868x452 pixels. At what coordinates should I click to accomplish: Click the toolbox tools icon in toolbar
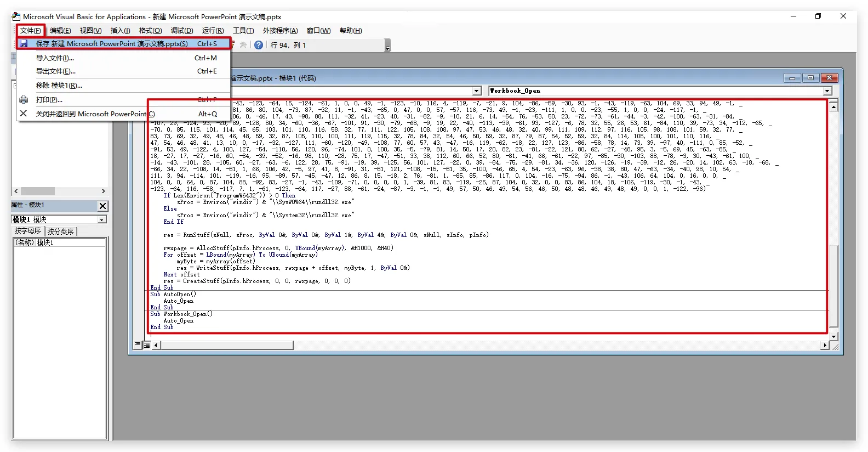[243, 45]
